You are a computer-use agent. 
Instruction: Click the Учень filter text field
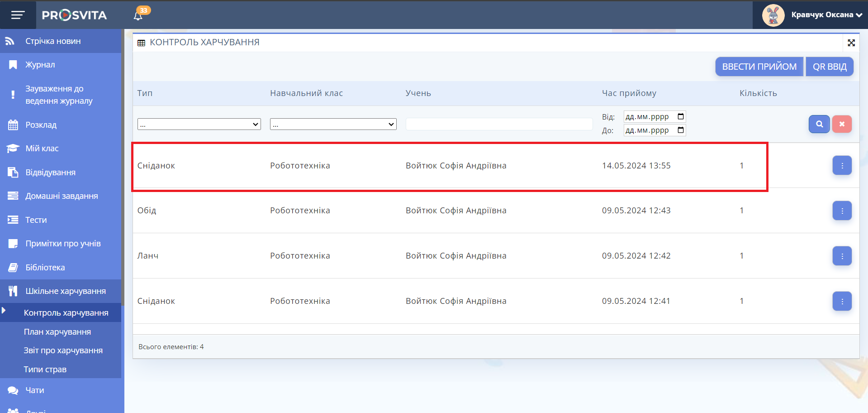498,124
